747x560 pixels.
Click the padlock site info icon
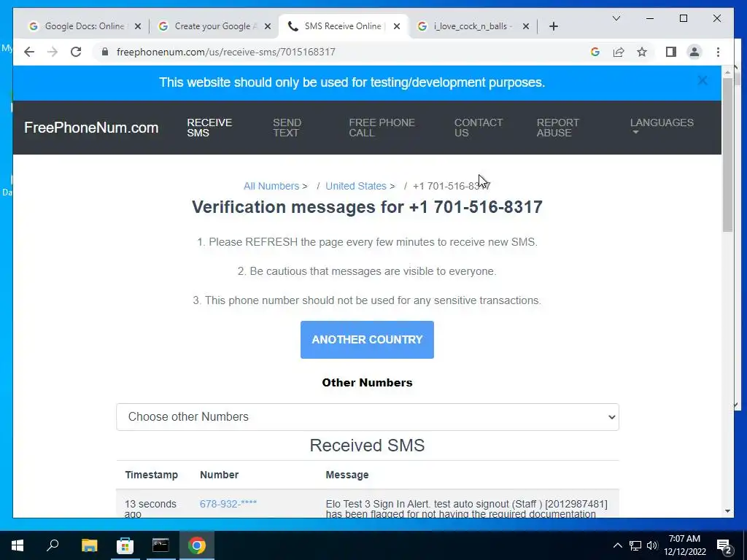(x=105, y=52)
